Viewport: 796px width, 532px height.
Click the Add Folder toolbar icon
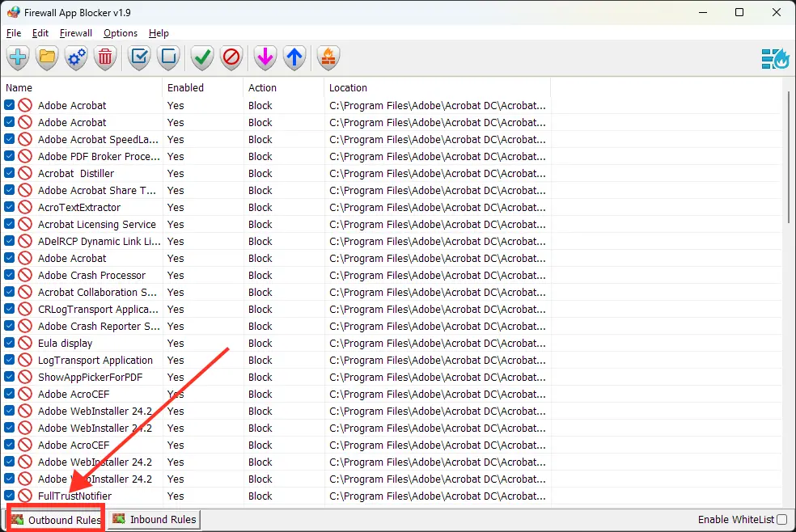[47, 57]
